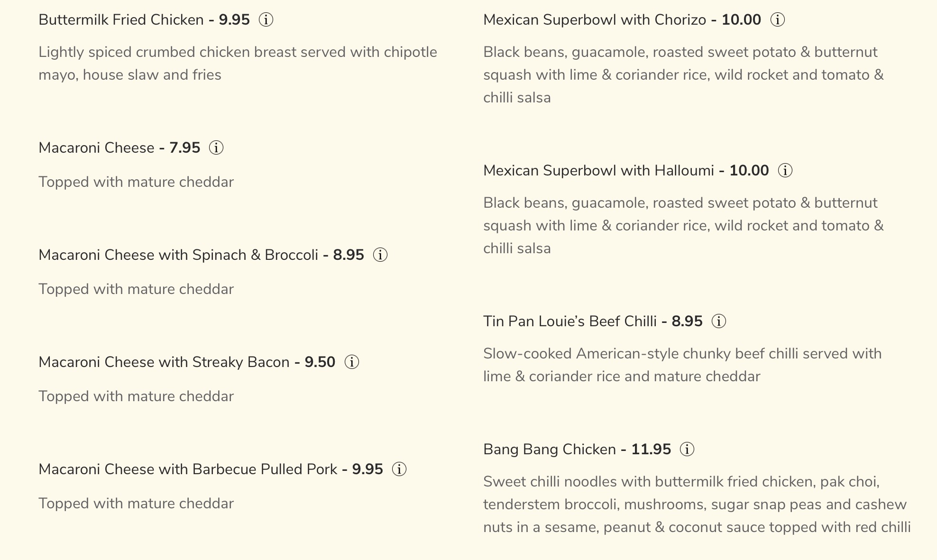Click the Macaroni Cheese with Streaky Bacon title
The width and height of the screenshot is (937, 560).
tap(164, 362)
